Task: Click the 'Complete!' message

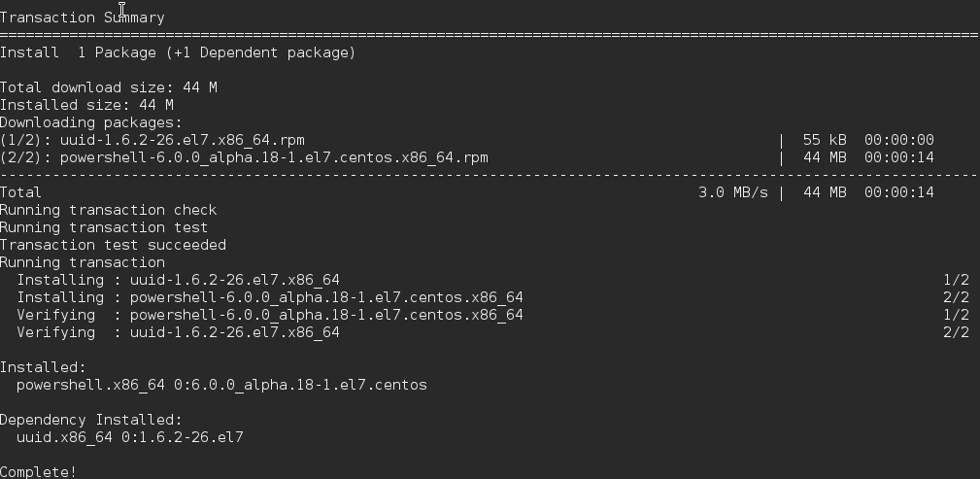Action: pyautogui.click(x=39, y=472)
